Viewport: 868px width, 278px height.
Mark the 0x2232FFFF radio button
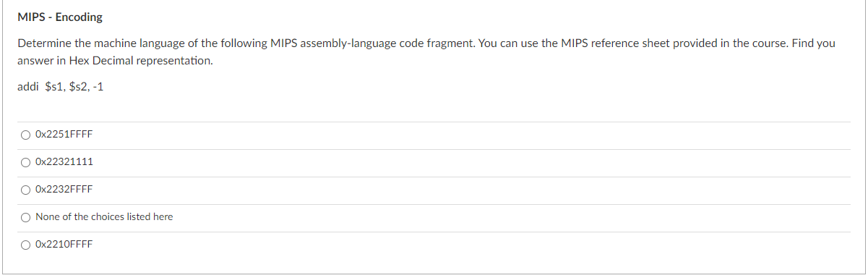point(26,190)
